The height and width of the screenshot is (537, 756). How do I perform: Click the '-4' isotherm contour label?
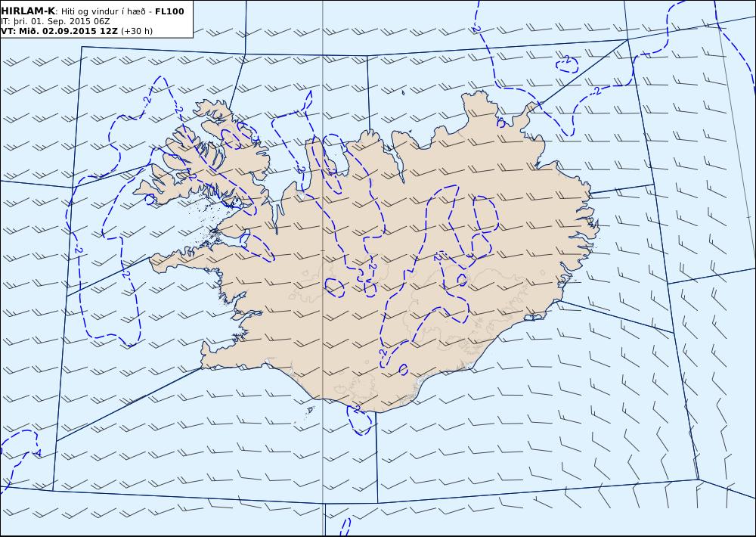36,452
